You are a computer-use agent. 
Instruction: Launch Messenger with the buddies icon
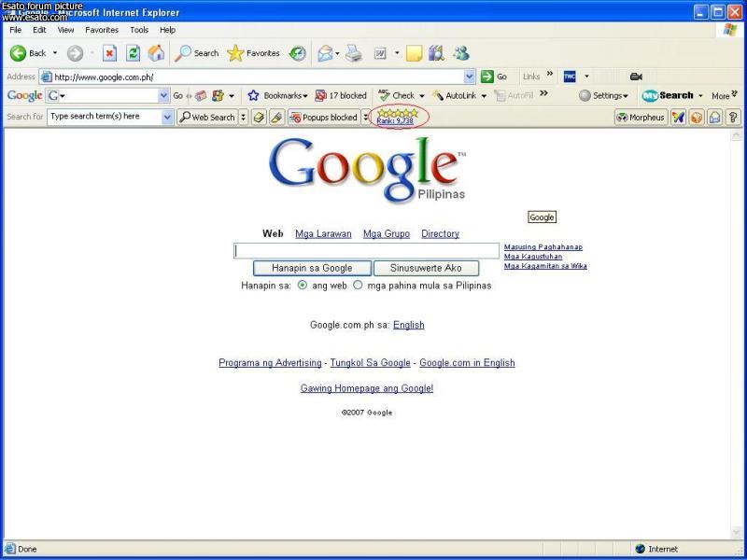pos(461,53)
